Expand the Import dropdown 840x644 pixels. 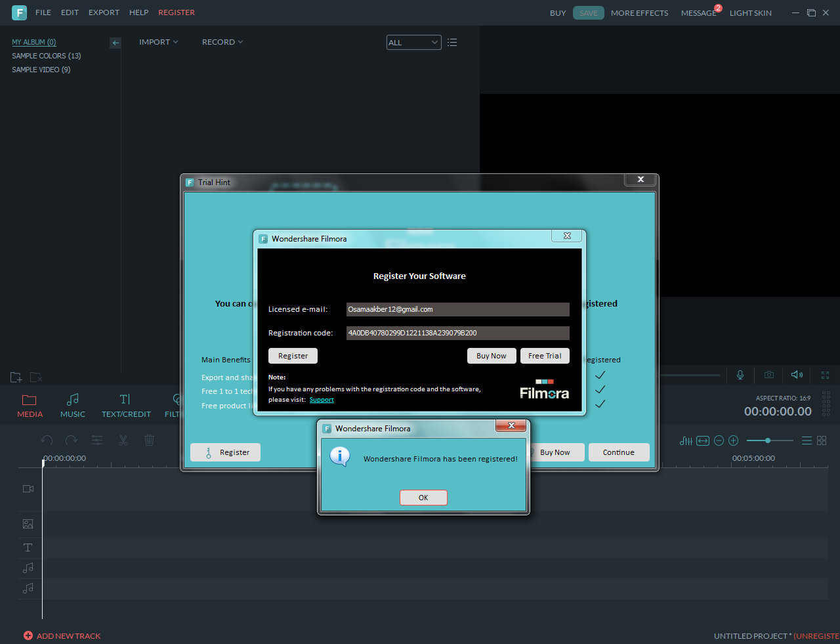tap(159, 42)
